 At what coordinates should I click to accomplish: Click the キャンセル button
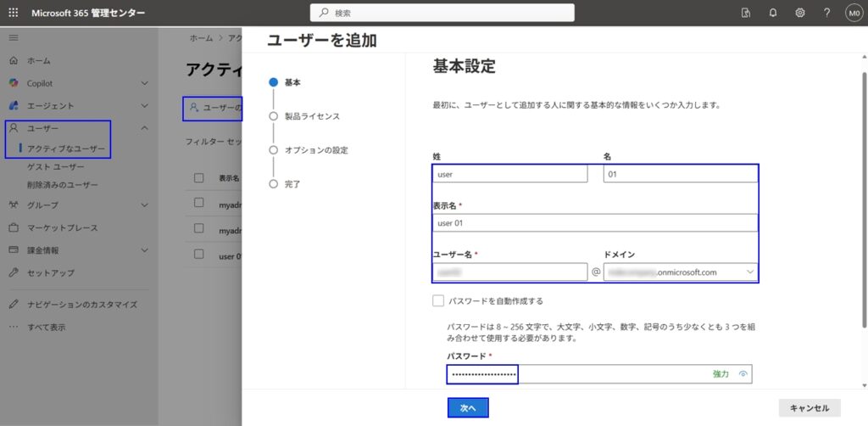point(809,408)
